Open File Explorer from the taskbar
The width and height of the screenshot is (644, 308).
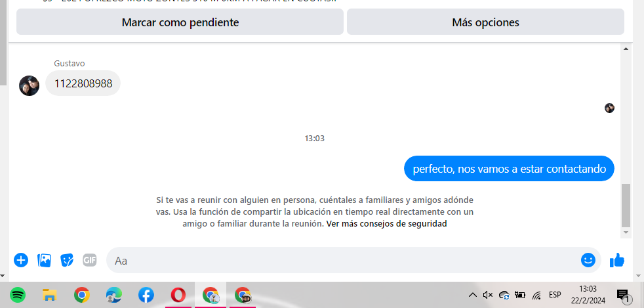50,295
